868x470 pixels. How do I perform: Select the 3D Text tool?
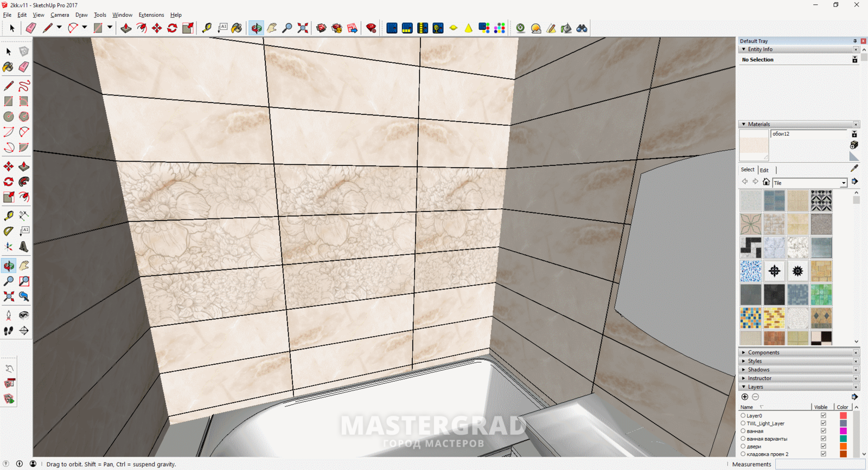24,247
